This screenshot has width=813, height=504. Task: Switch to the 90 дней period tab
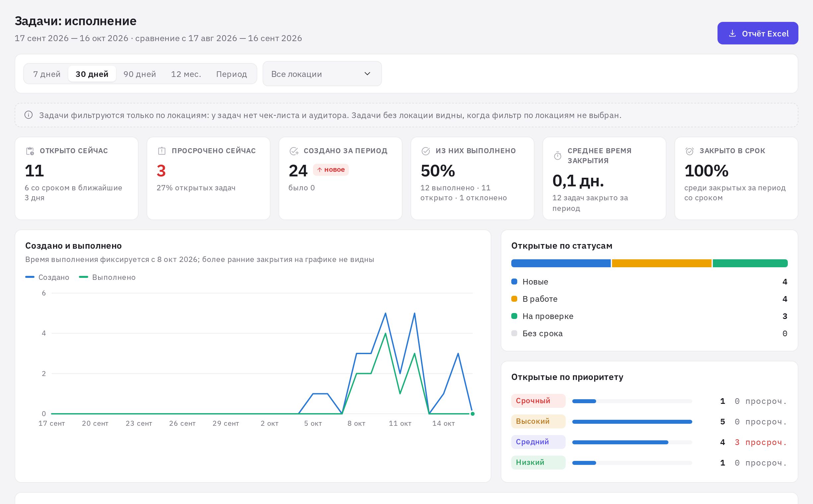pyautogui.click(x=140, y=74)
